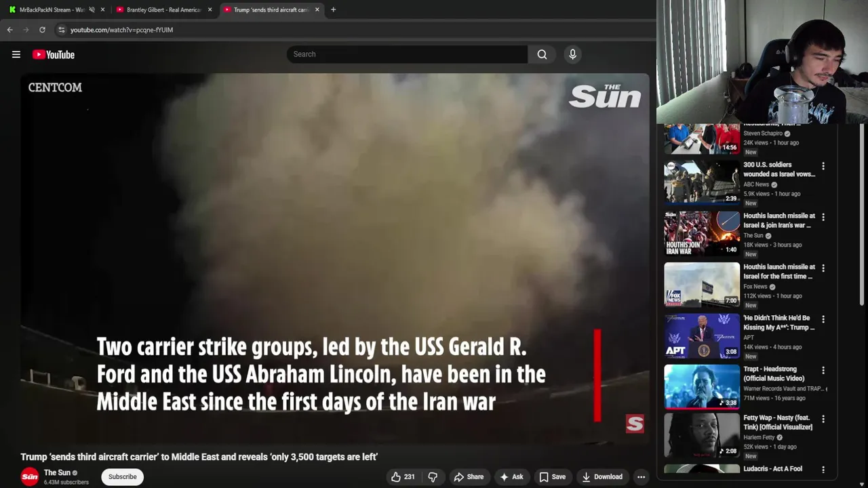Click the browser forward arrow
The width and height of the screenshot is (868, 488).
click(26, 30)
